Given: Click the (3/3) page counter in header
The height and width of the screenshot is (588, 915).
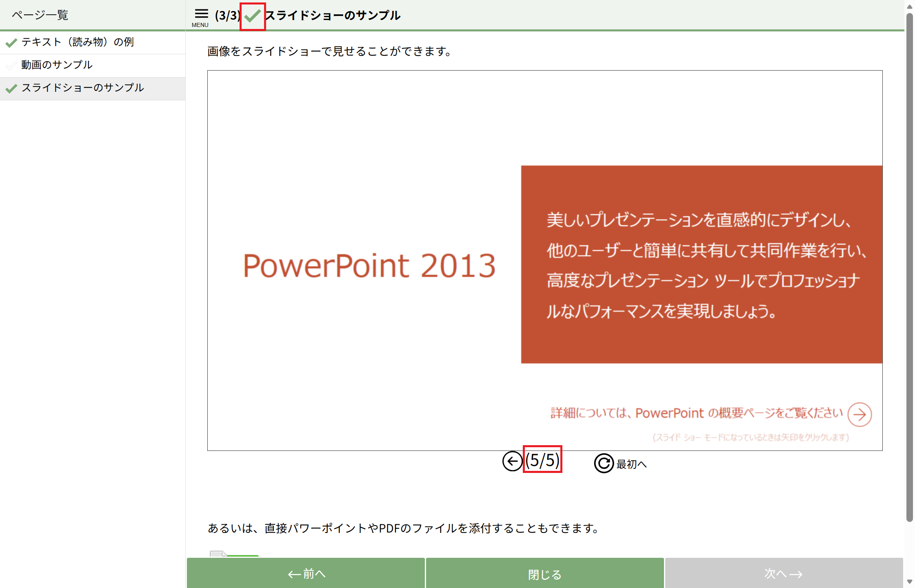Looking at the screenshot, I should pyautogui.click(x=228, y=16).
